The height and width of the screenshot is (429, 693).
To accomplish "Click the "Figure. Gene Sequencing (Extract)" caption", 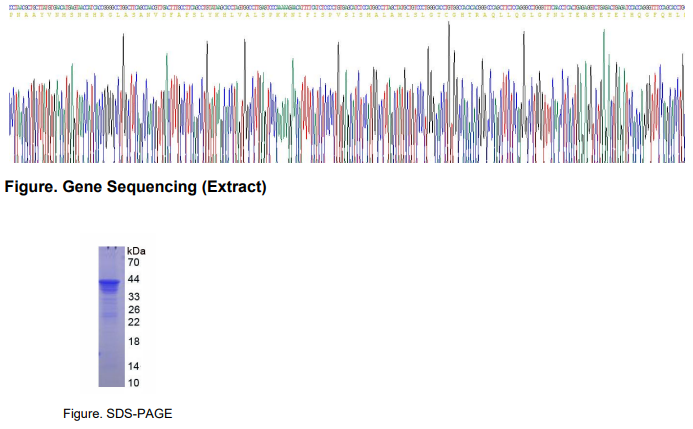I will click(x=135, y=187).
